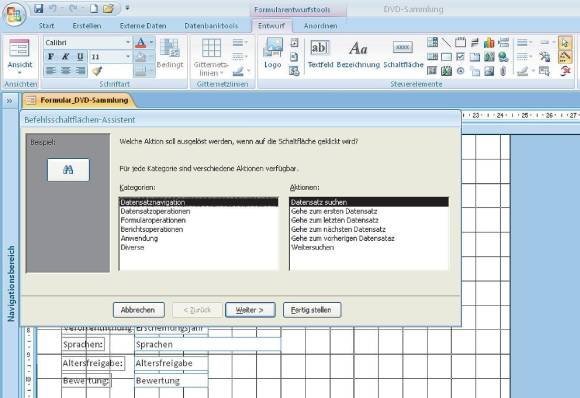
Task: Expand the Navigationsbereich pane with chevron
Action: pyautogui.click(x=9, y=100)
